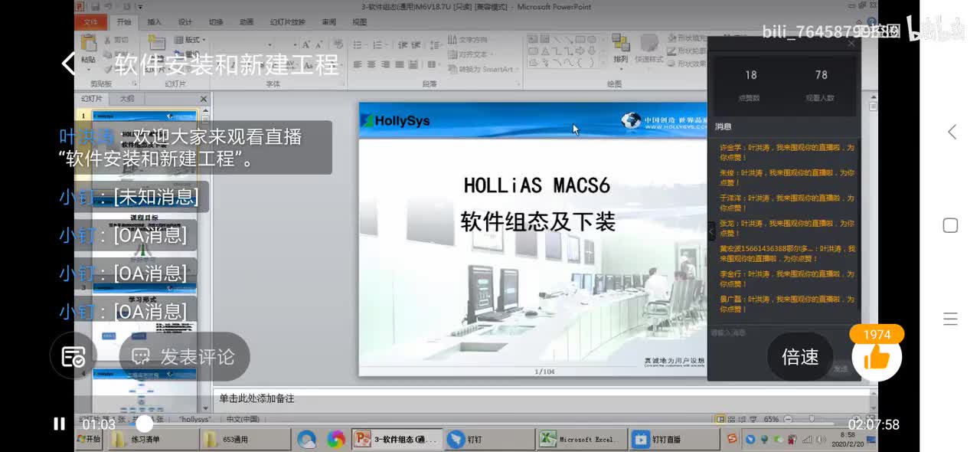Tap 发表评论 to write a comment

pos(185,357)
